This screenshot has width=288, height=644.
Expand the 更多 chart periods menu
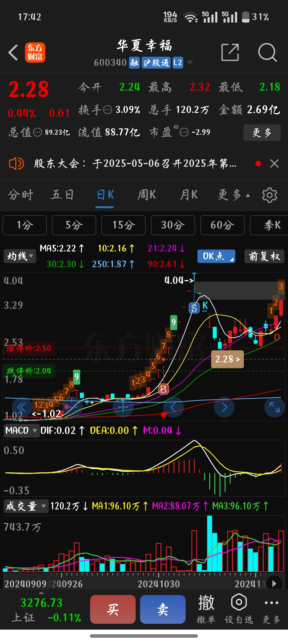[234, 195]
